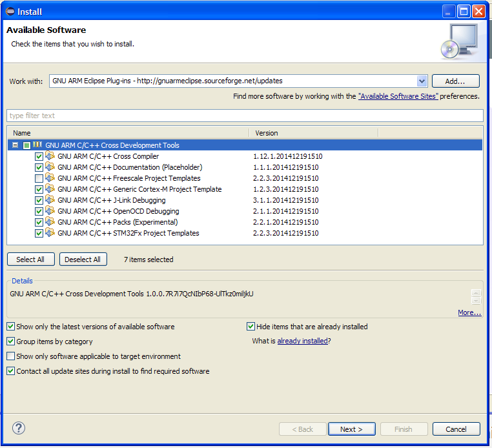Click the type filter text field
Screen dimensions: 492x448
pos(245,116)
